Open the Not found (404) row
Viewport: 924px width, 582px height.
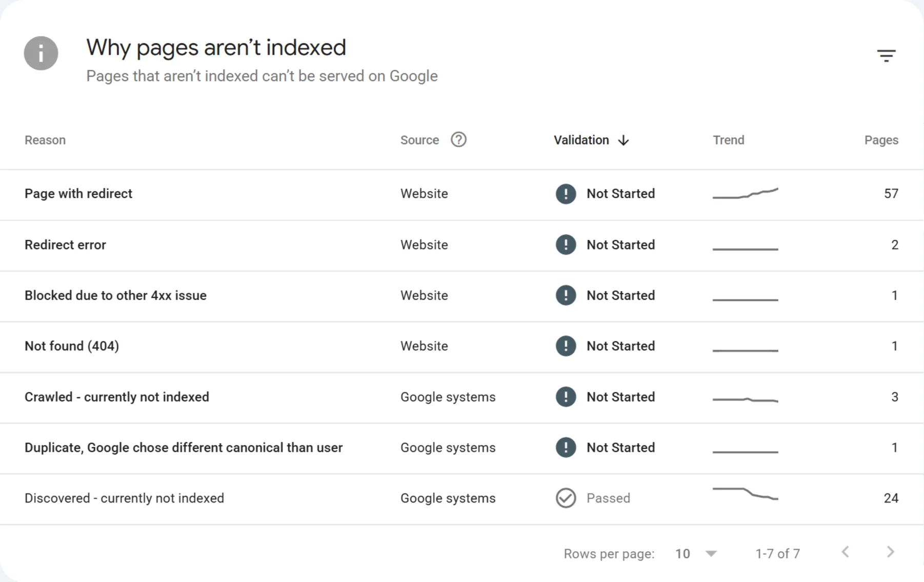click(461, 347)
